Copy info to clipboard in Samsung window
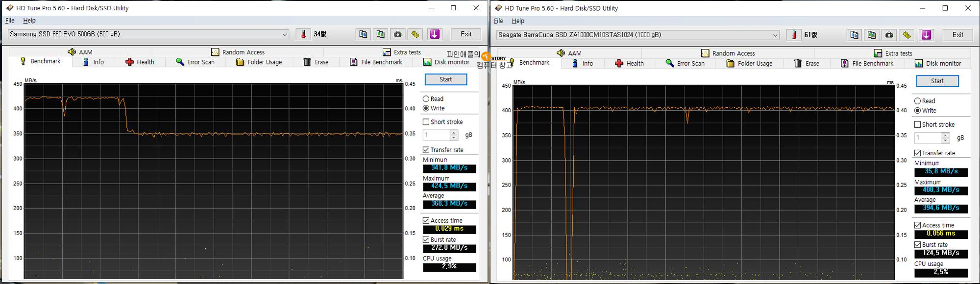The width and height of the screenshot is (980, 284). [x=363, y=34]
